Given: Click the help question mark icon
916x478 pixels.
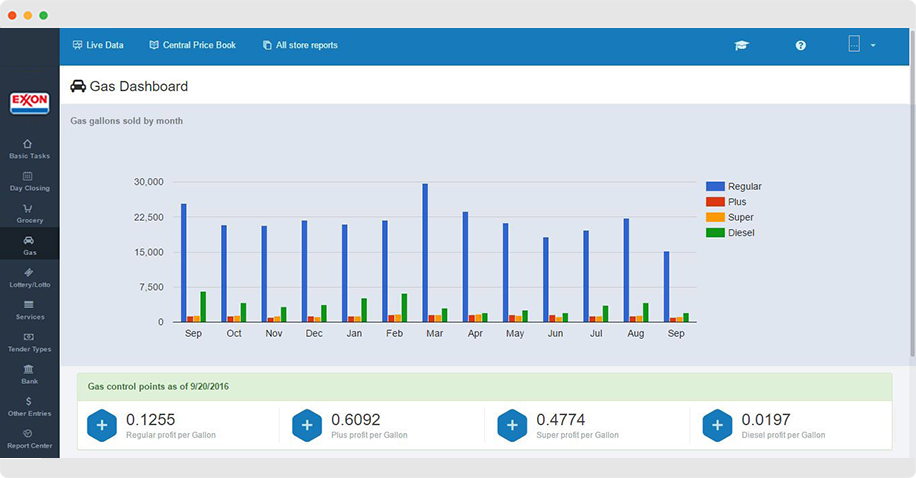Looking at the screenshot, I should (x=800, y=46).
